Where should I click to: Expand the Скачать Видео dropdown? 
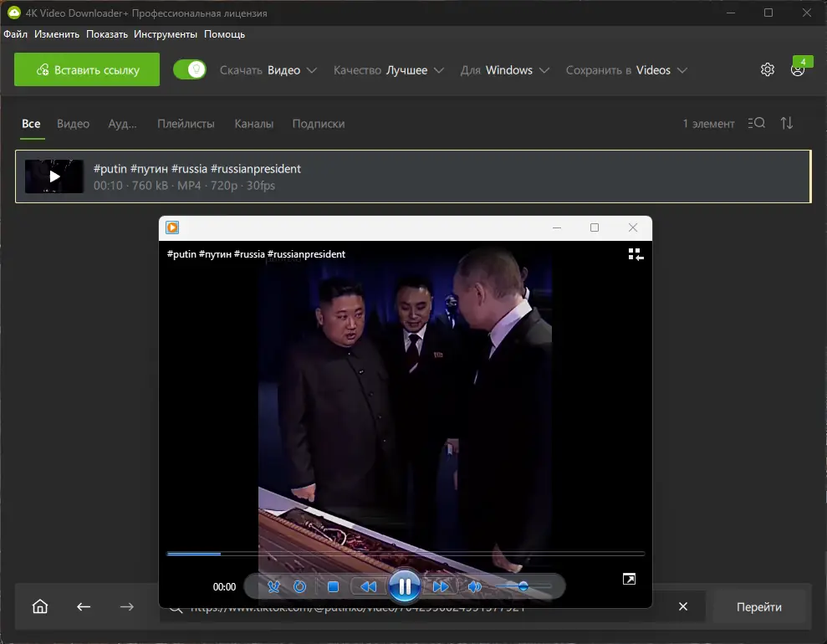(x=268, y=70)
